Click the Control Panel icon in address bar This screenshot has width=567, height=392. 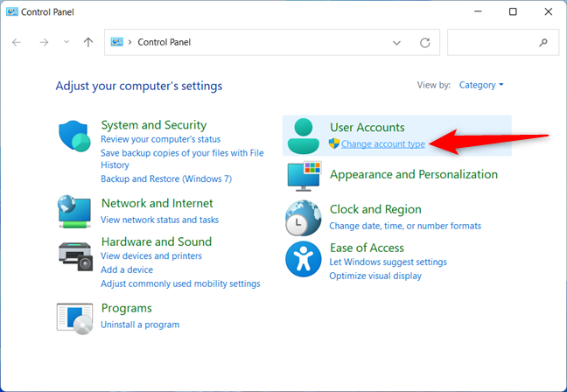[116, 42]
